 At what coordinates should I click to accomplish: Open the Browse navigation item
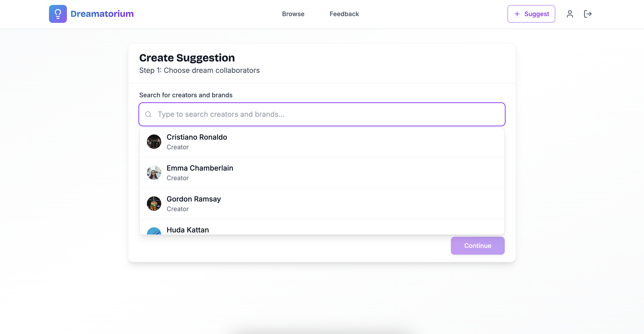(x=293, y=14)
